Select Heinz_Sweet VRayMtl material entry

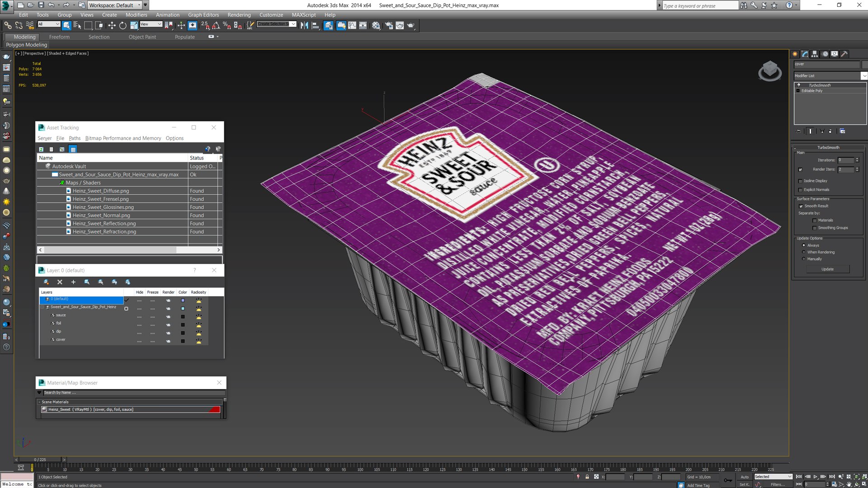(x=131, y=409)
